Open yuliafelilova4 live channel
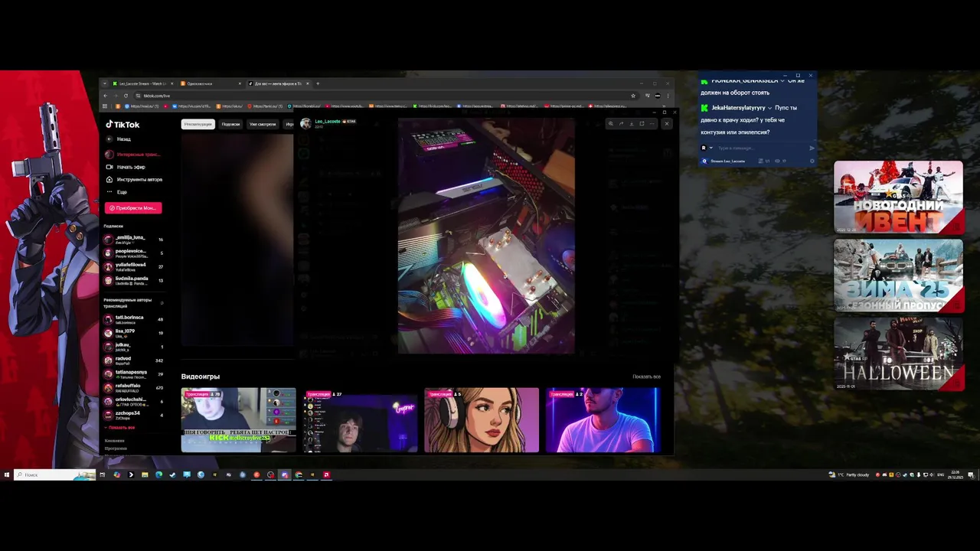 point(134,267)
